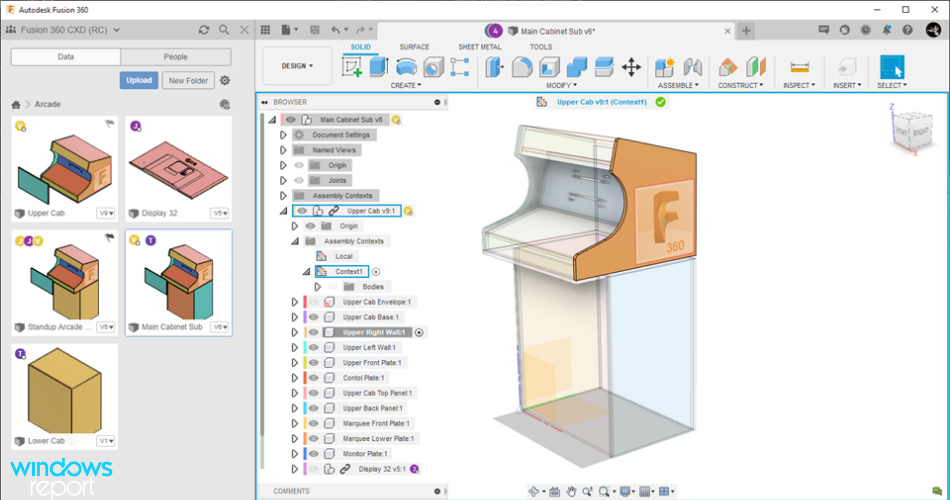Finish editing in place with green check
Viewport: 950px width, 500px height.
click(660, 102)
